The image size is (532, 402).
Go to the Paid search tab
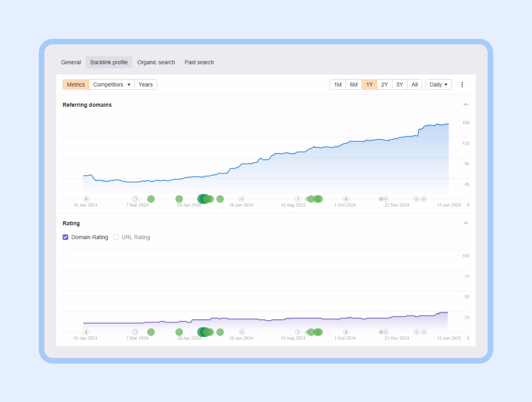coord(199,62)
